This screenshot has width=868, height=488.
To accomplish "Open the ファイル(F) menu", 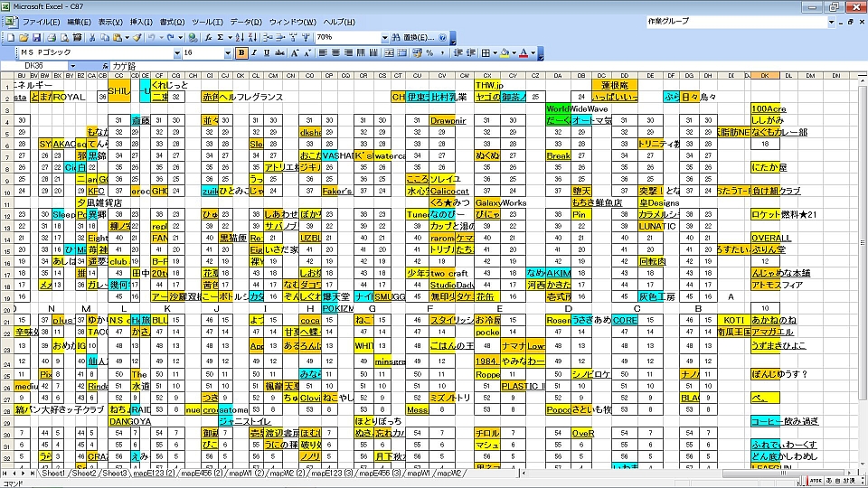I will click(x=41, y=22).
